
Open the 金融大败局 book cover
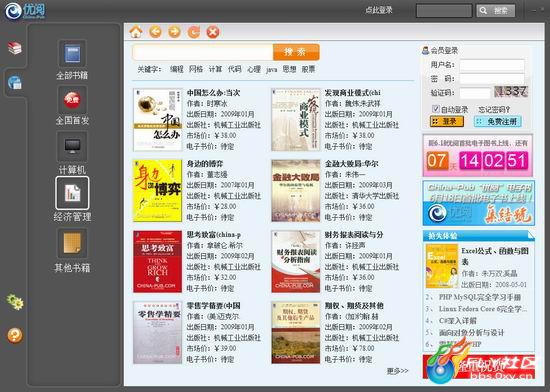(296, 191)
